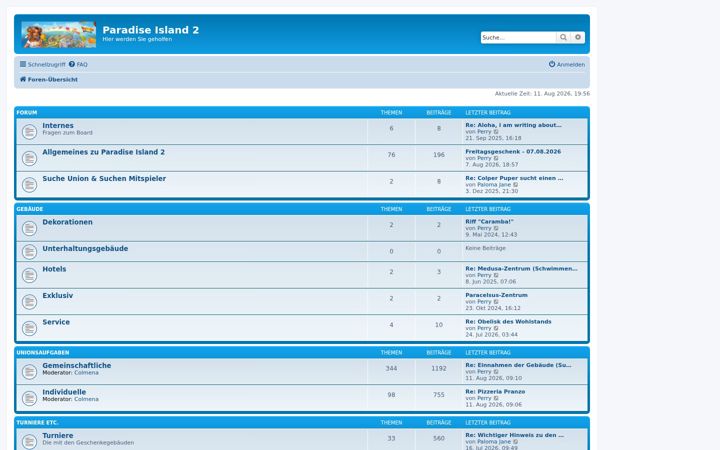Open last post 'Re: Medusa-Zentrum'

point(521,269)
